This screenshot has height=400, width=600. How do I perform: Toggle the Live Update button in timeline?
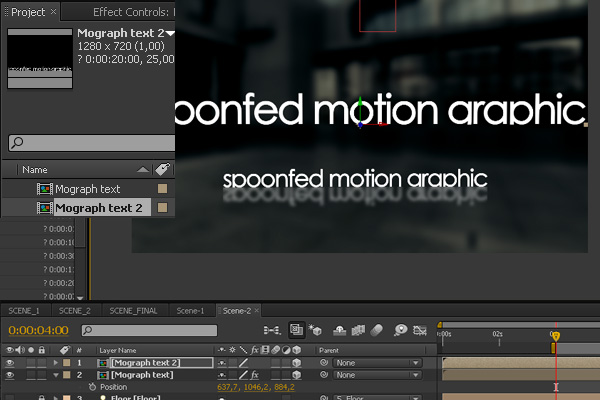tap(296, 330)
